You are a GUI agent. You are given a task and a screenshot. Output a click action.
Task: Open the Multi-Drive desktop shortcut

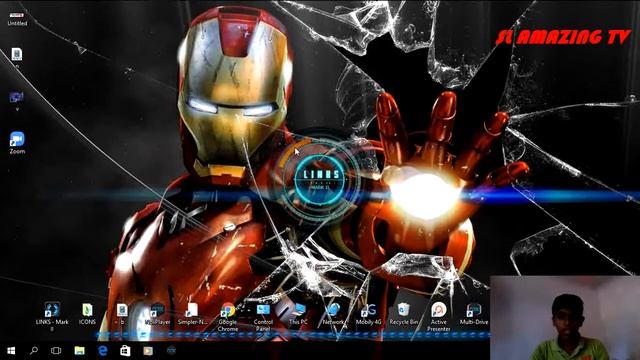coord(474,313)
